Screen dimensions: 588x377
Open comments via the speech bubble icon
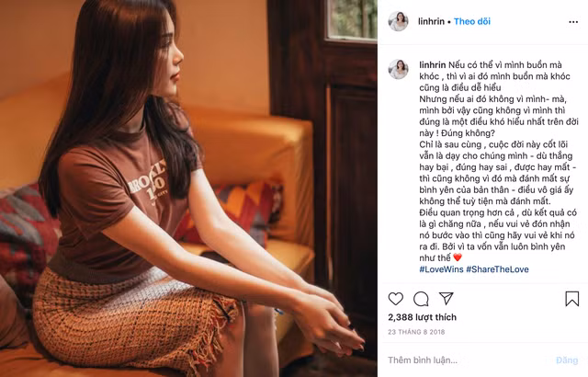coord(421,299)
